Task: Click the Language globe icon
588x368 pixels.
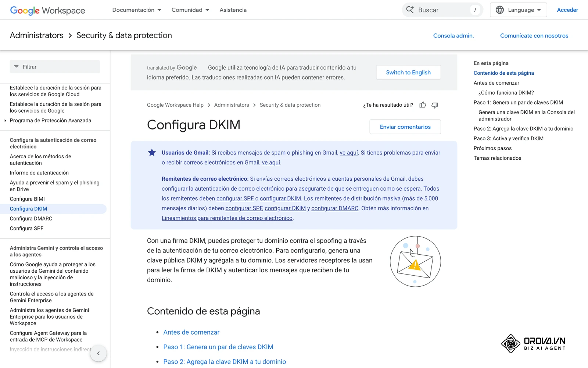Action: pos(500,10)
